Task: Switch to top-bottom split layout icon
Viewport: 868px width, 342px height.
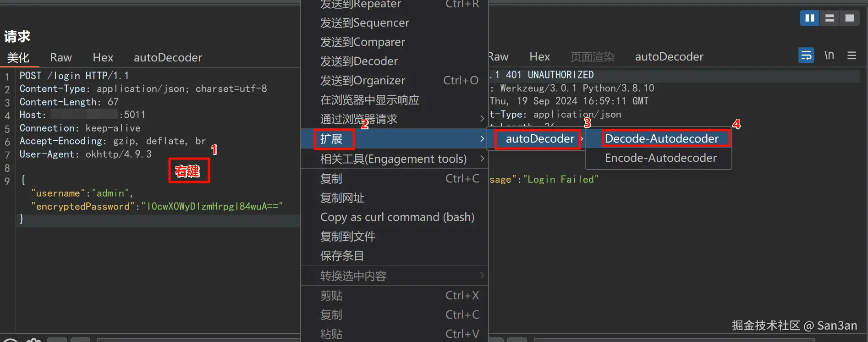Action: coord(830,18)
